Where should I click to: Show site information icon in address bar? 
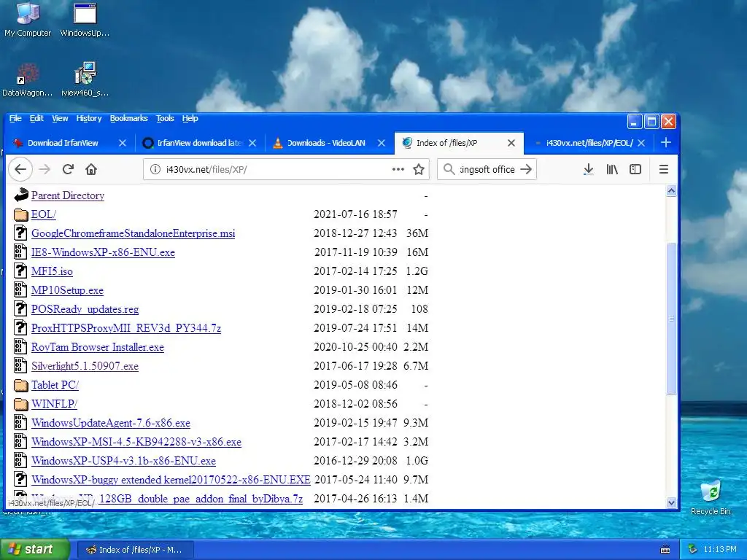pyautogui.click(x=155, y=169)
